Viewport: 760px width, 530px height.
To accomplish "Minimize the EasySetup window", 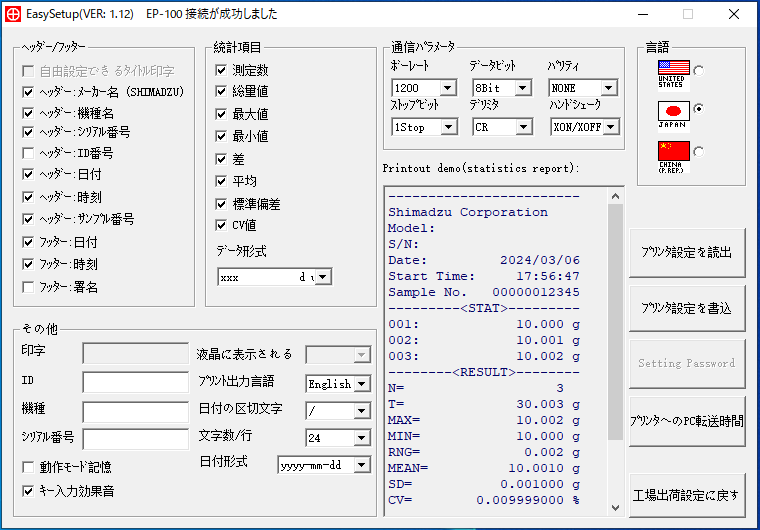I will (643, 14).
